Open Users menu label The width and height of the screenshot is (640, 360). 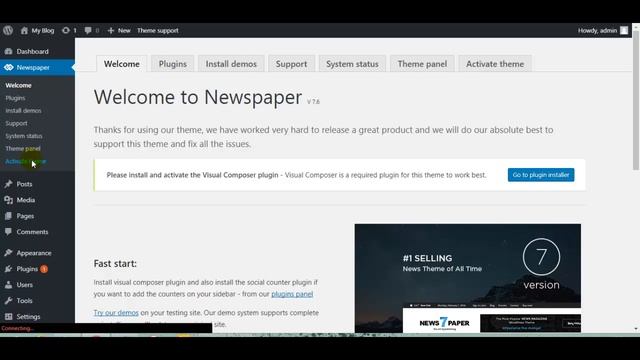click(24, 285)
